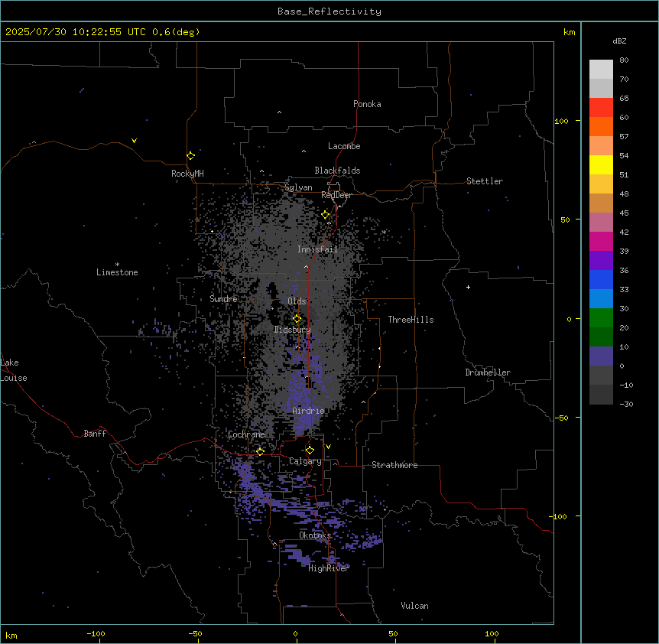Screen dimensions: 659x644
Task: Pick the dark green 10-20 dBZ swatch
Action: click(601, 337)
